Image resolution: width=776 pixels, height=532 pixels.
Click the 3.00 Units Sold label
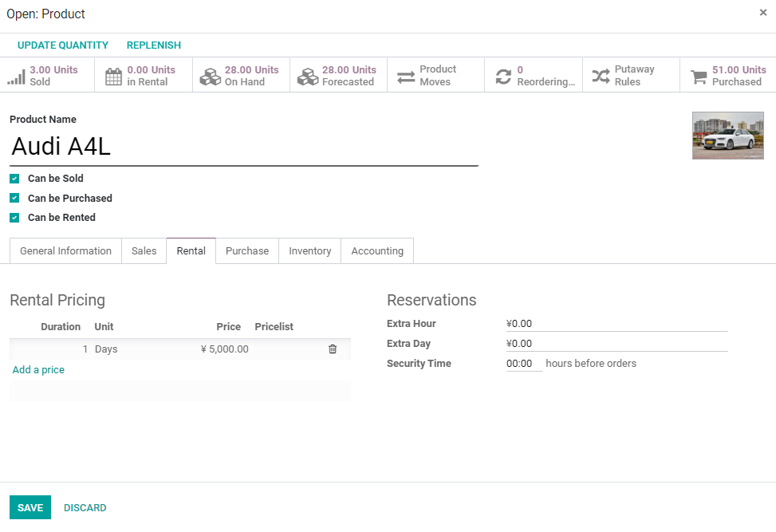pyautogui.click(x=53, y=76)
